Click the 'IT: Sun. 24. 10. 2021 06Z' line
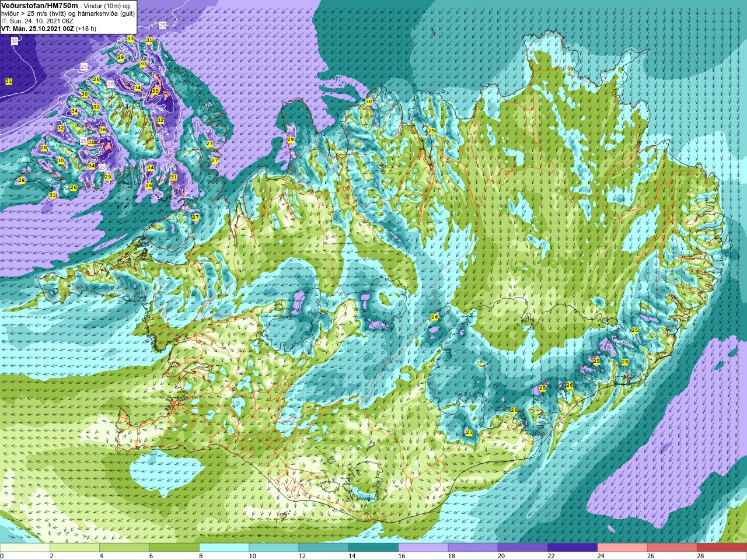The height and width of the screenshot is (560, 747). tap(37, 21)
